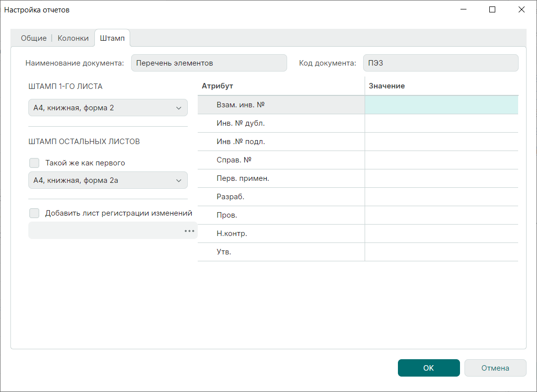The image size is (537, 392).
Task: Enable 'Такой же как первого' checkbox
Action: click(34, 163)
